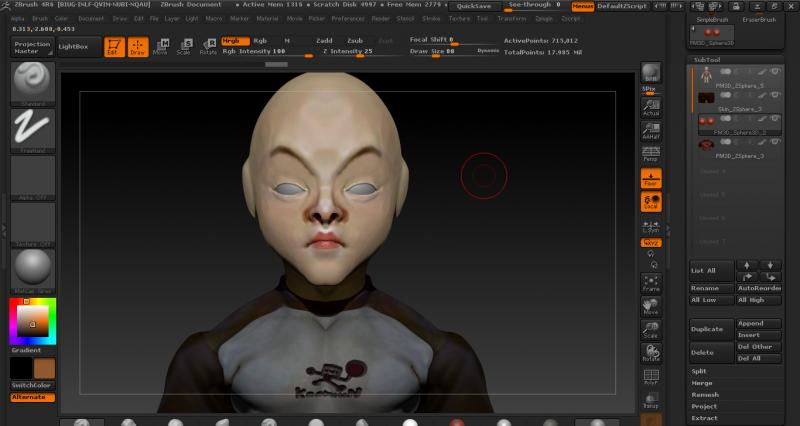Toggle the XYZ rotation button
This screenshot has height=426, width=800.
[651, 243]
